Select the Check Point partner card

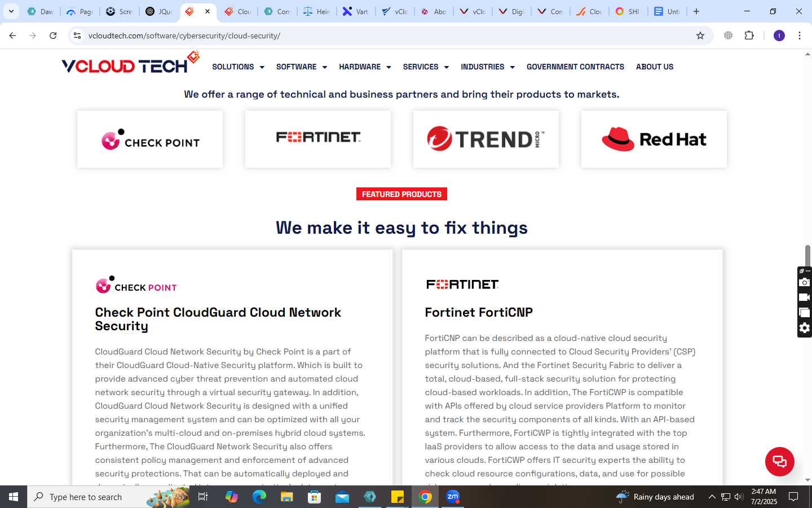[150, 139]
